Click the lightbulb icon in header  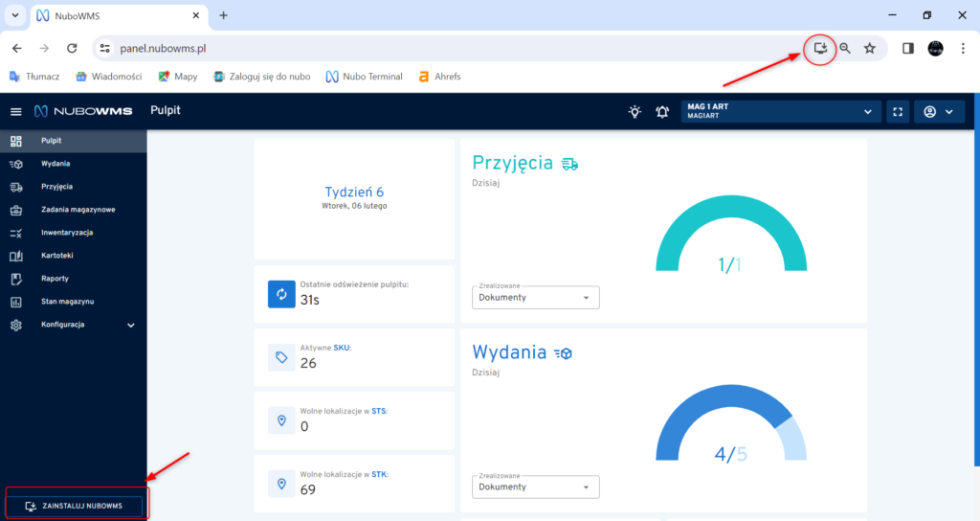635,112
